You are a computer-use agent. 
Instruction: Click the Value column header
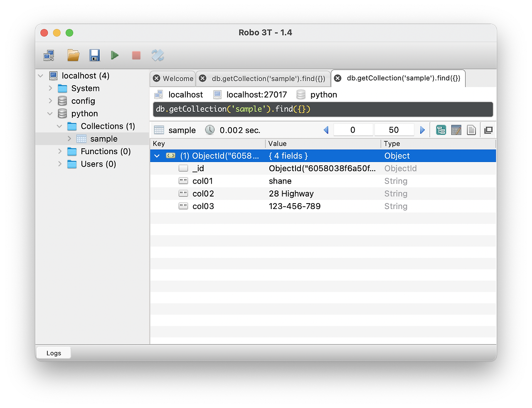(x=323, y=144)
